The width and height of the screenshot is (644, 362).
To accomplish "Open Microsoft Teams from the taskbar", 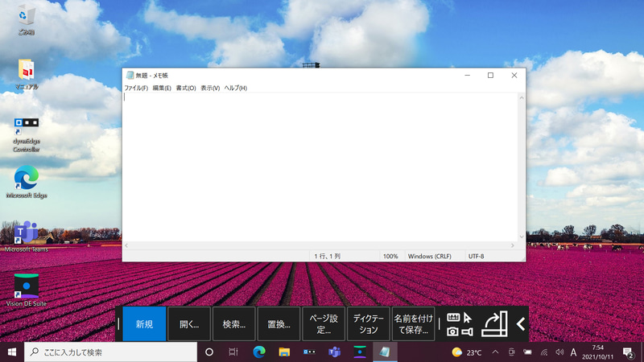I will 334,352.
